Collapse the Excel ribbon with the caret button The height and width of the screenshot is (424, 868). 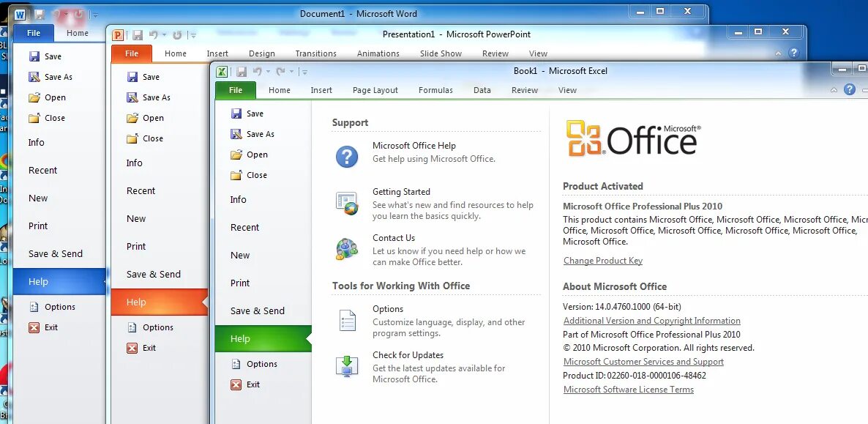point(834,90)
